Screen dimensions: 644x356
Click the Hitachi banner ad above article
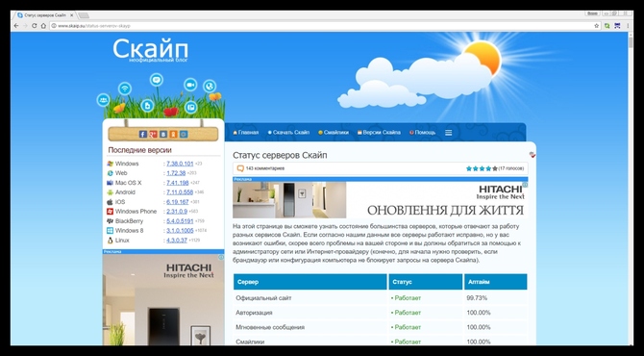coord(381,200)
